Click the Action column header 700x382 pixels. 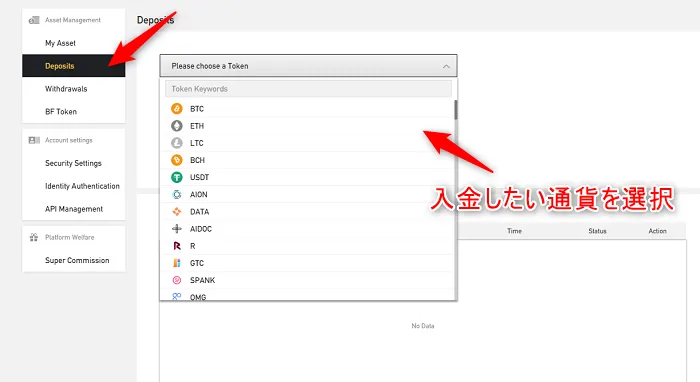coord(658,231)
